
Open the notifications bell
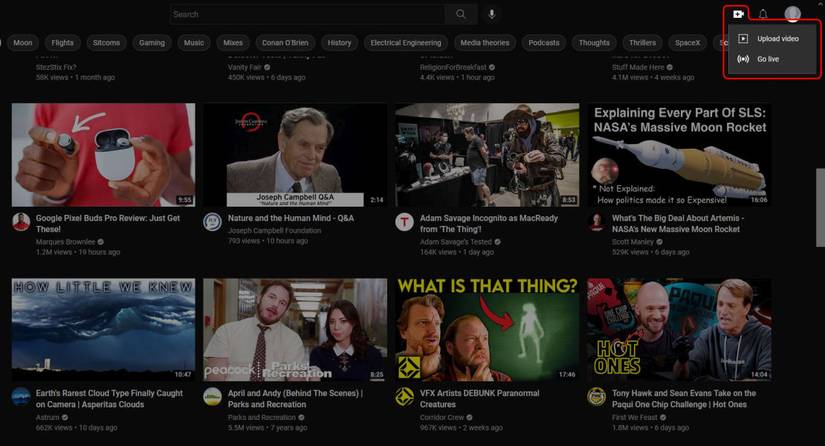[x=763, y=14]
